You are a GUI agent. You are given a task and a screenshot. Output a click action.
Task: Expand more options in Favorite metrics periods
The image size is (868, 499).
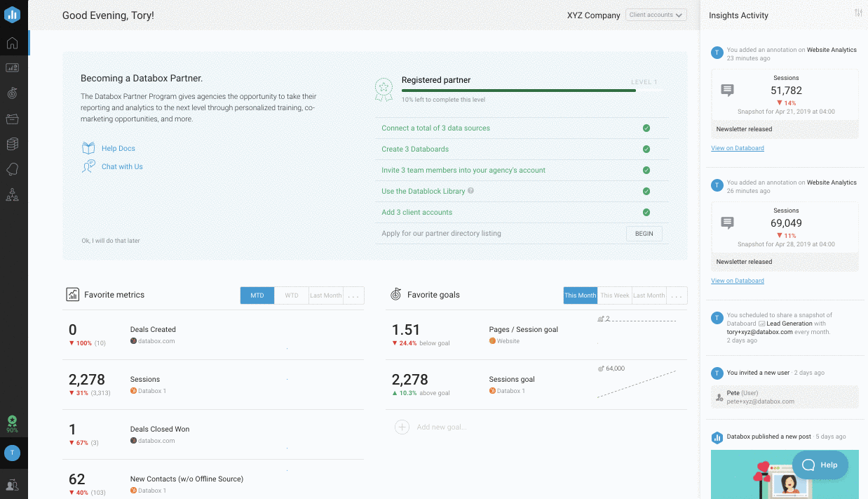pyautogui.click(x=353, y=295)
